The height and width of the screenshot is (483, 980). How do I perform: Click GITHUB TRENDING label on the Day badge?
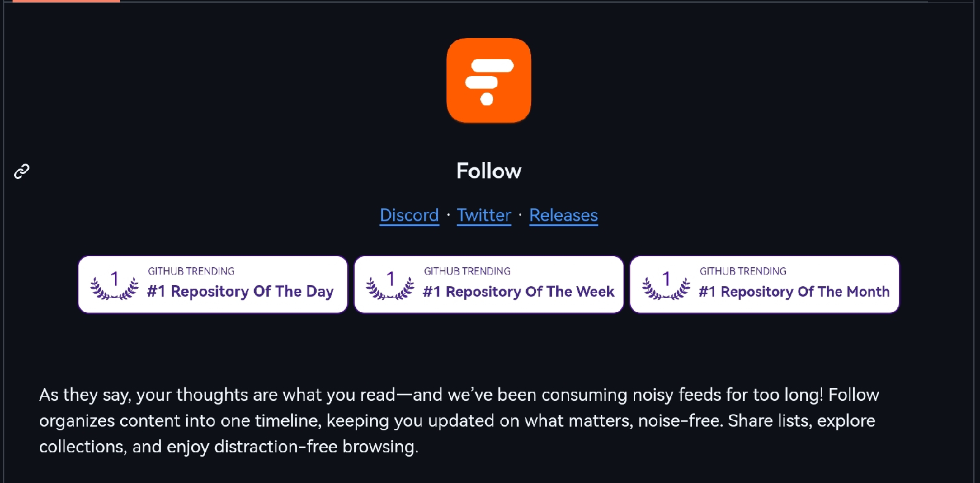[x=191, y=271]
